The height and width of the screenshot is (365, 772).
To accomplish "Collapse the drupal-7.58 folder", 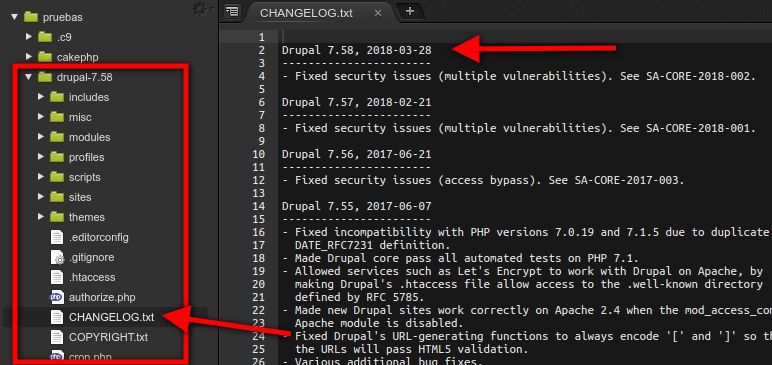I will (x=29, y=77).
